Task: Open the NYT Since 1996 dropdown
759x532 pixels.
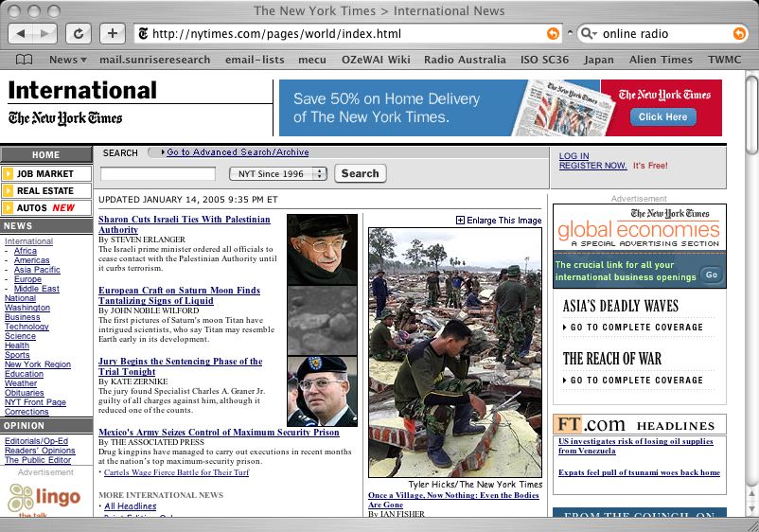Action: (278, 173)
